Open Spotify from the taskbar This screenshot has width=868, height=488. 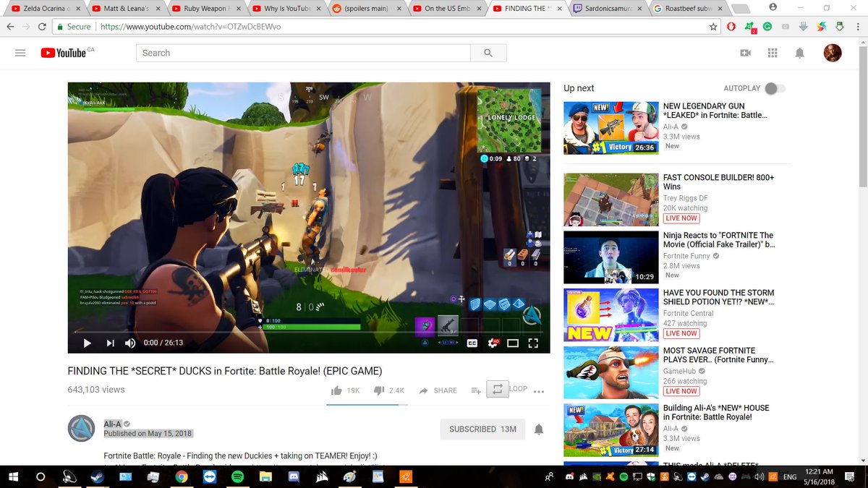click(237, 476)
